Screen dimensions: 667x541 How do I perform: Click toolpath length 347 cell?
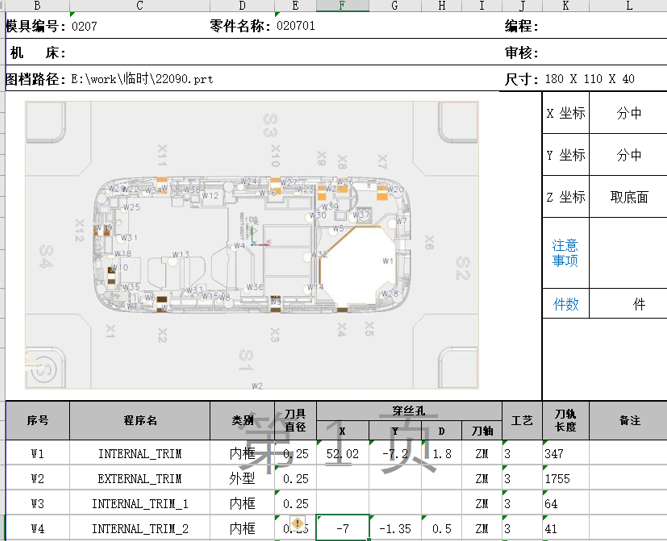coord(566,453)
